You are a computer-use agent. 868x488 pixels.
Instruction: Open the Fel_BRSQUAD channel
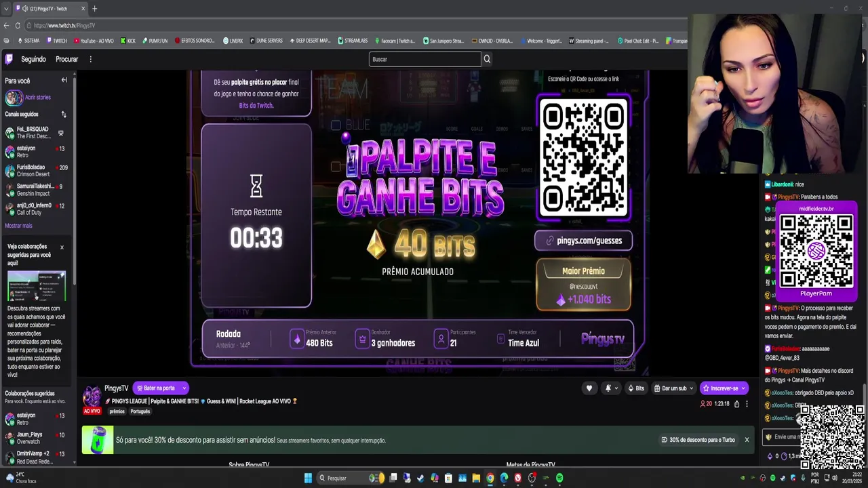(x=36, y=133)
